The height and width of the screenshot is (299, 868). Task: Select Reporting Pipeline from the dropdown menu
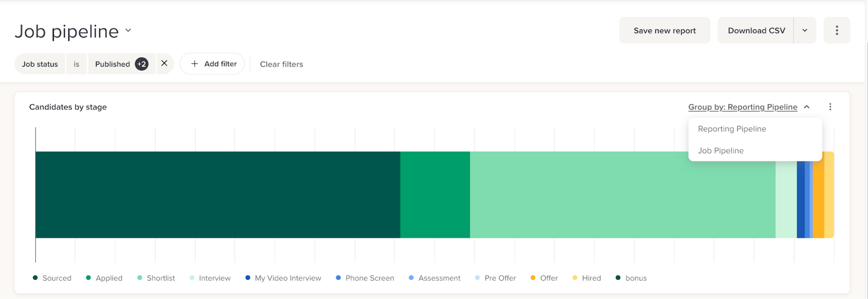coord(732,129)
